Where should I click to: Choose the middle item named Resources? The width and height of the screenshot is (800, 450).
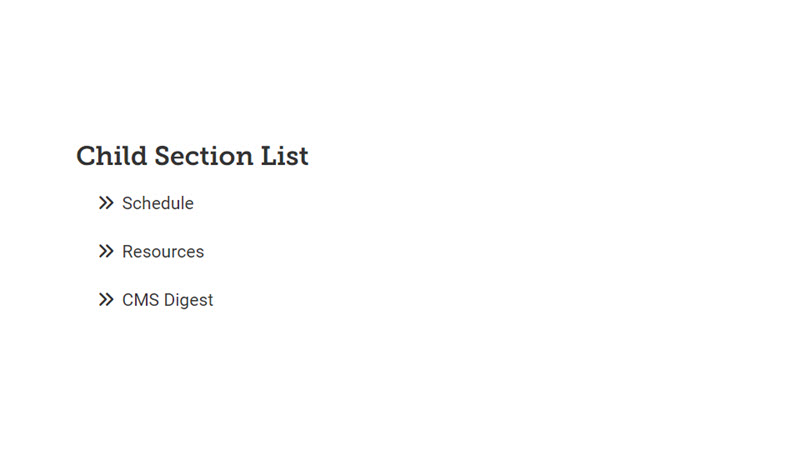(x=163, y=252)
